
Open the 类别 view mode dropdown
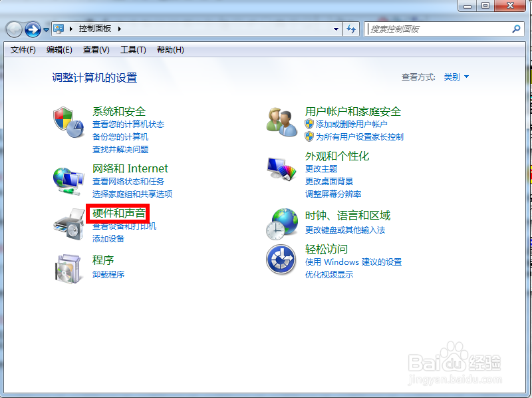(456, 77)
